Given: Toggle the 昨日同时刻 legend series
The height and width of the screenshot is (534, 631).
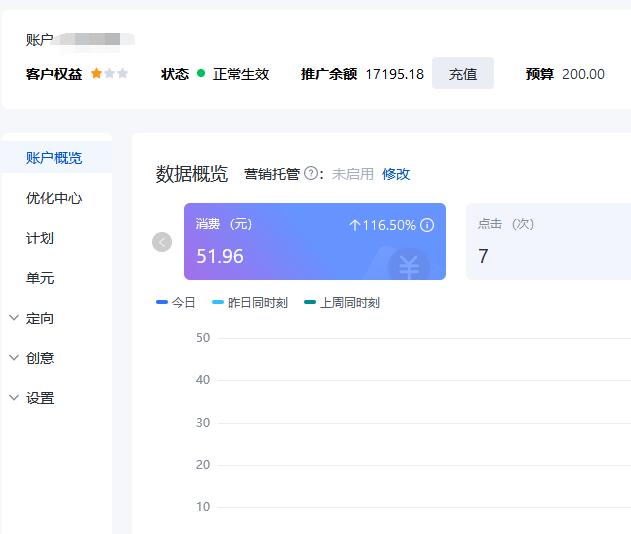Looking at the screenshot, I should click(249, 302).
